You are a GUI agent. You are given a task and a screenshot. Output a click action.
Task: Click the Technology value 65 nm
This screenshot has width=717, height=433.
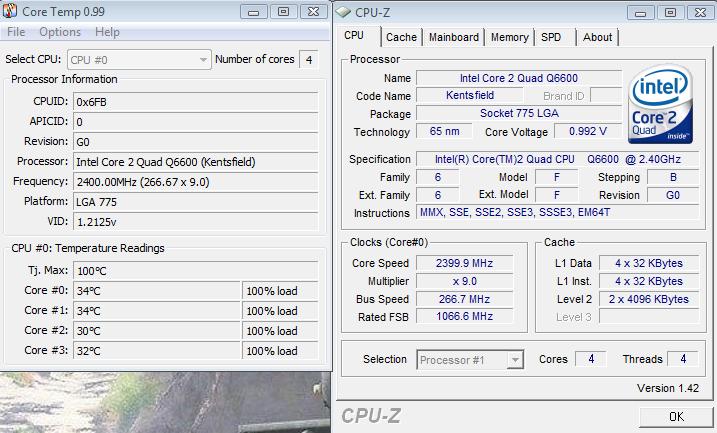coord(444,131)
